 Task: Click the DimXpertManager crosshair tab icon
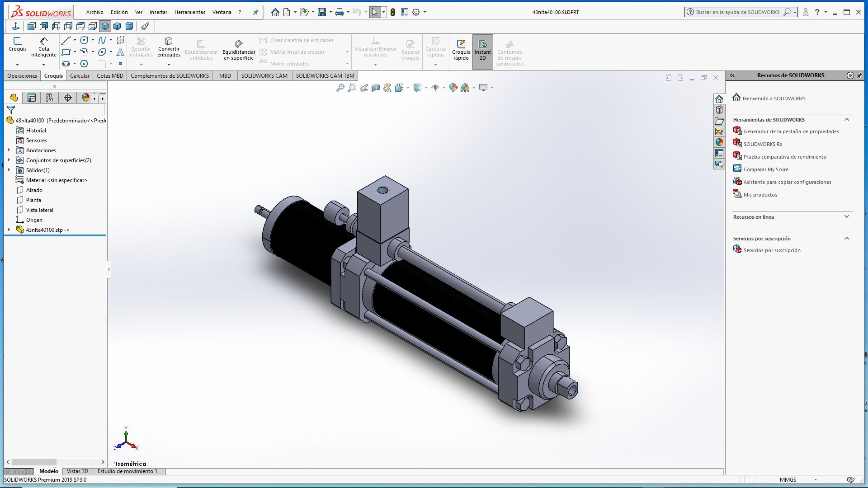tap(68, 98)
